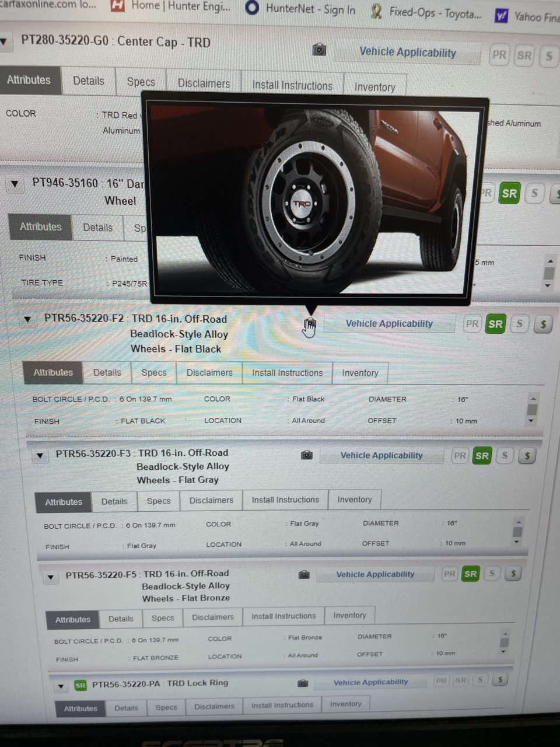Toggle the green SR badge for PTR56-35220-F5
560x747 pixels.
coord(470,574)
